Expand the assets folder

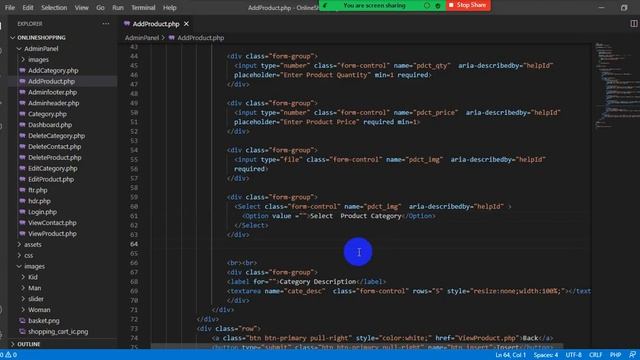point(33,244)
